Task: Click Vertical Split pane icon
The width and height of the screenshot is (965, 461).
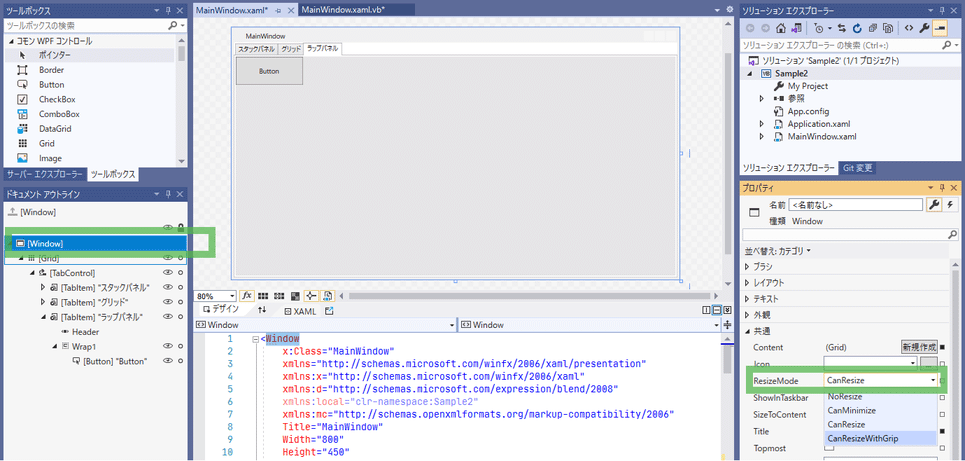Action: point(706,311)
